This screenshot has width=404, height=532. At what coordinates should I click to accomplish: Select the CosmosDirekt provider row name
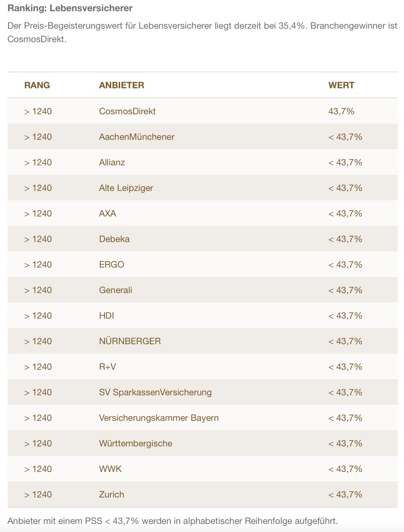127,111
